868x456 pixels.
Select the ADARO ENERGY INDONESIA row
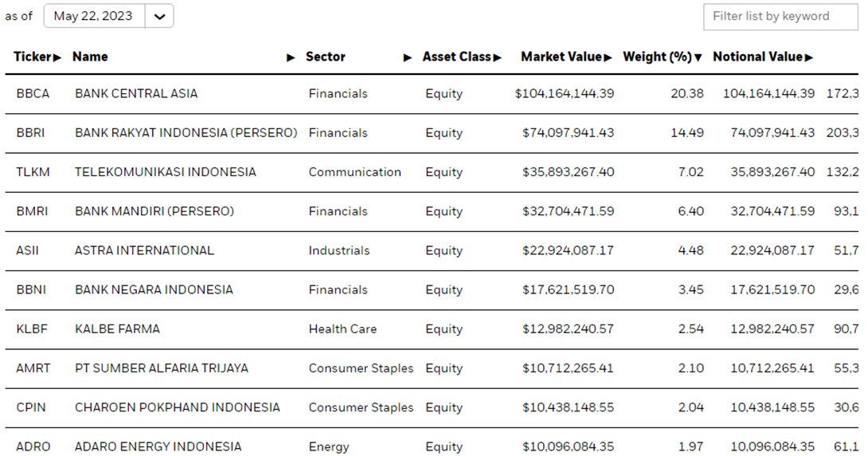[432, 442]
